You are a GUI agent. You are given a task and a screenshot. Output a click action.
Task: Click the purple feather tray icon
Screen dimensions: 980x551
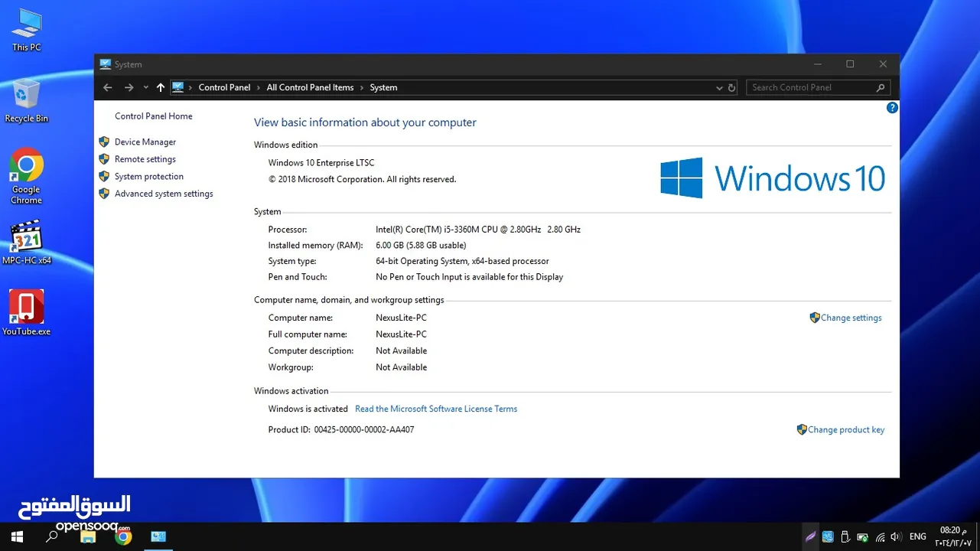coord(810,536)
